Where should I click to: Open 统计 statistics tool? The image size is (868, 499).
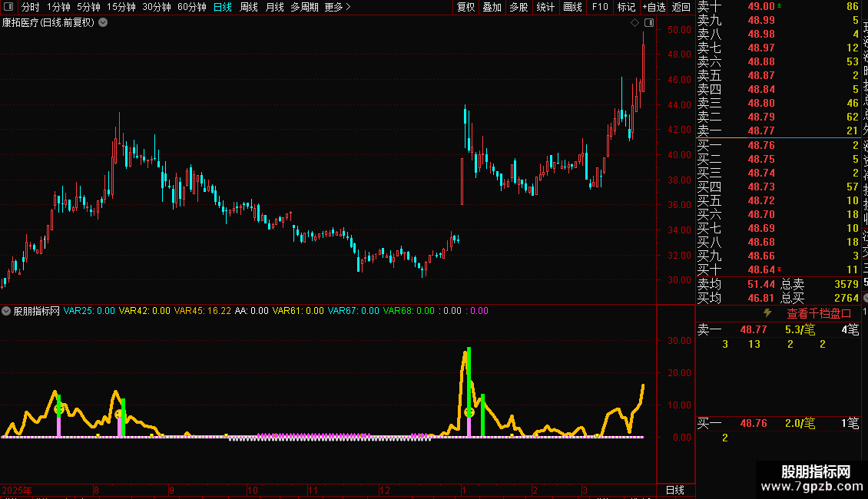[545, 7]
